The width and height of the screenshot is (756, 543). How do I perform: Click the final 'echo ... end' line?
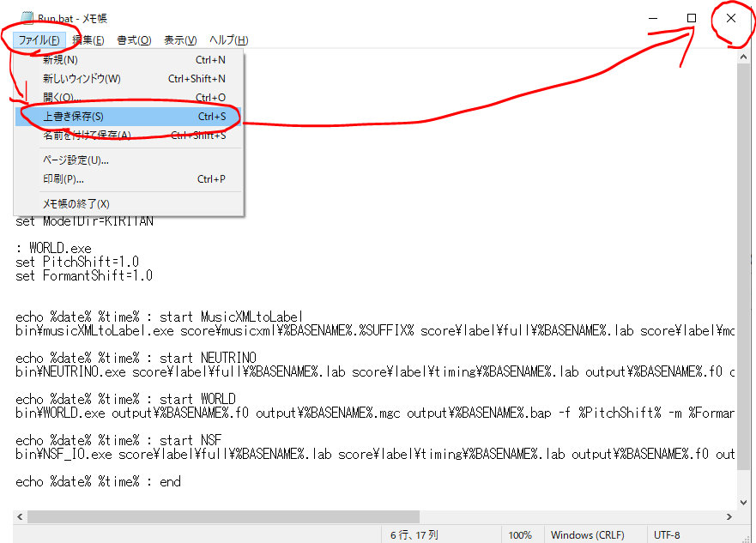98,481
